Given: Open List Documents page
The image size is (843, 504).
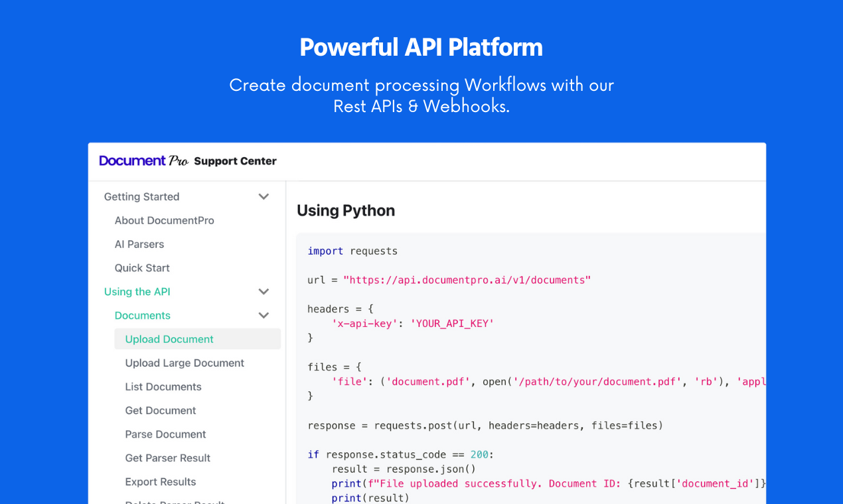Looking at the screenshot, I should point(163,387).
